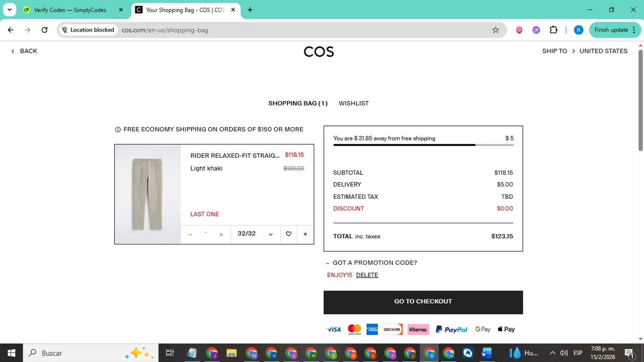Open the purple circular extension icon
644x362 pixels.
(x=536, y=30)
